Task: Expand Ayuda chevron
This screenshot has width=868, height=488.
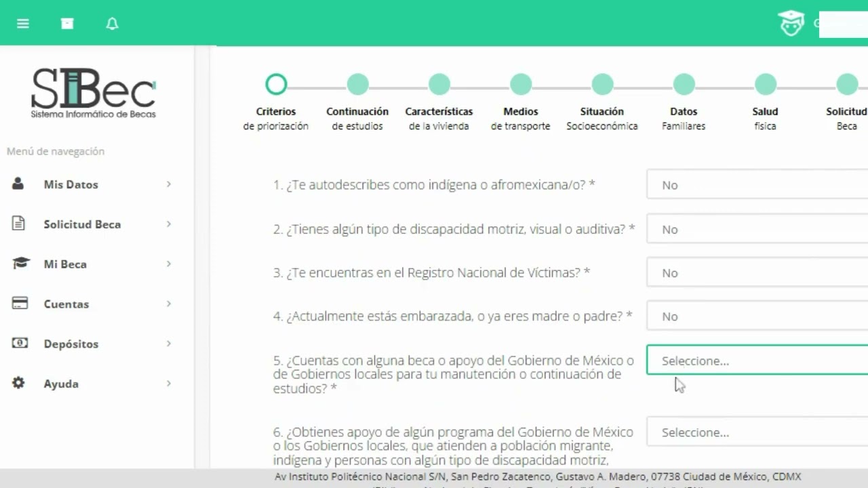Action: tap(169, 384)
